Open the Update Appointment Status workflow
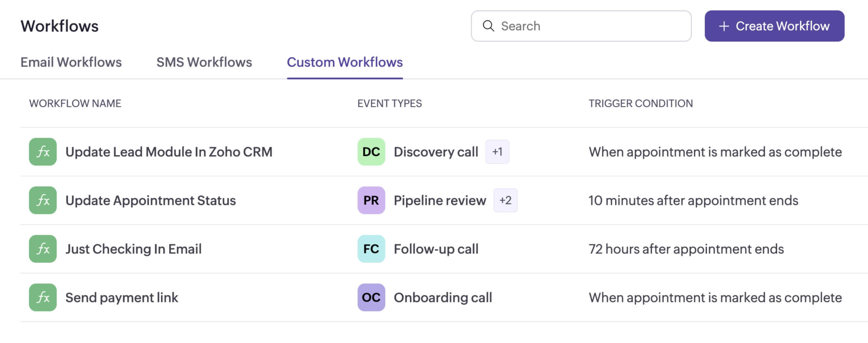 tap(151, 200)
